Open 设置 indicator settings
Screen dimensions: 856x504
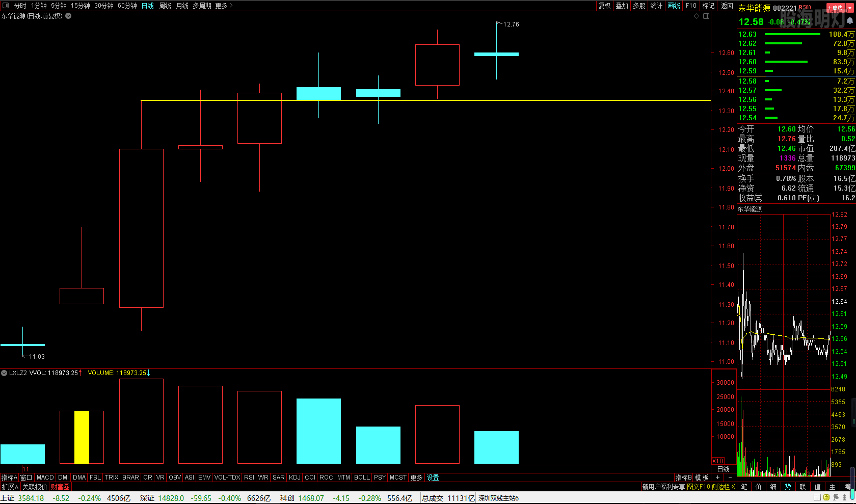[433, 478]
